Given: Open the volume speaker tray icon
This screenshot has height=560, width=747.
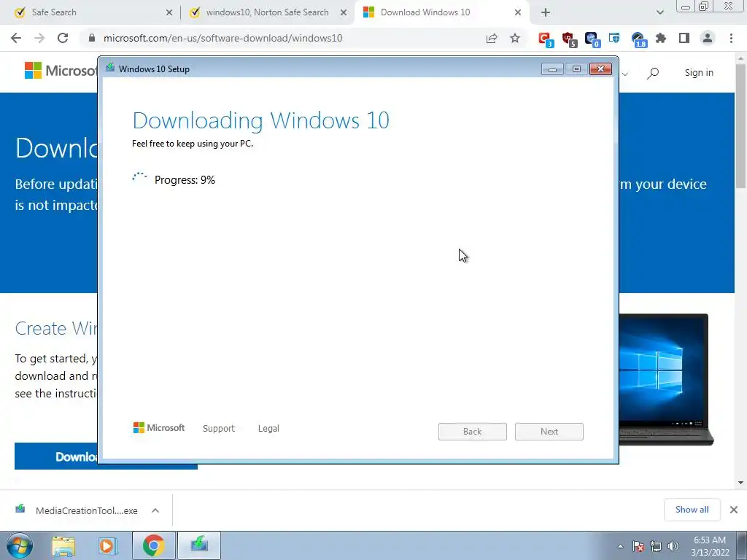Looking at the screenshot, I should tap(673, 547).
